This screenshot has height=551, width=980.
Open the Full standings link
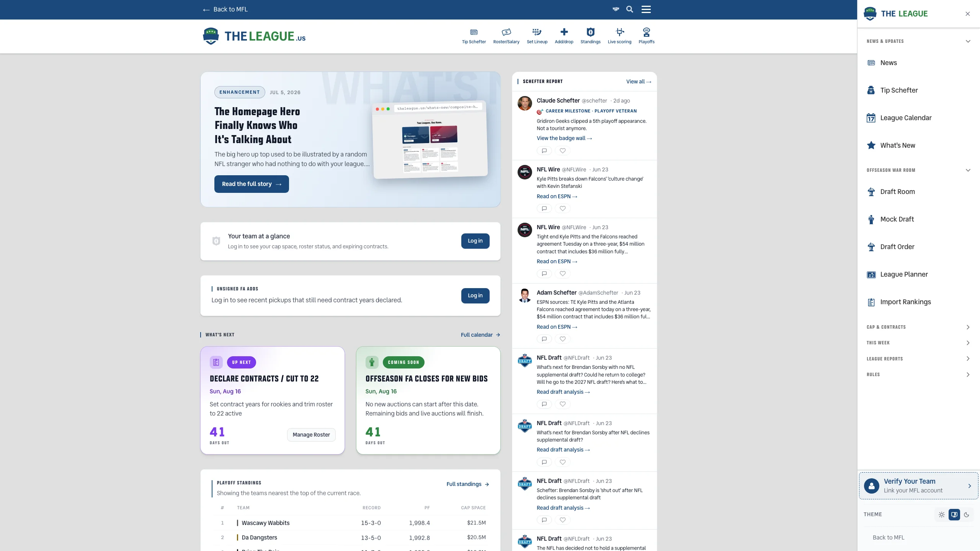[468, 484]
